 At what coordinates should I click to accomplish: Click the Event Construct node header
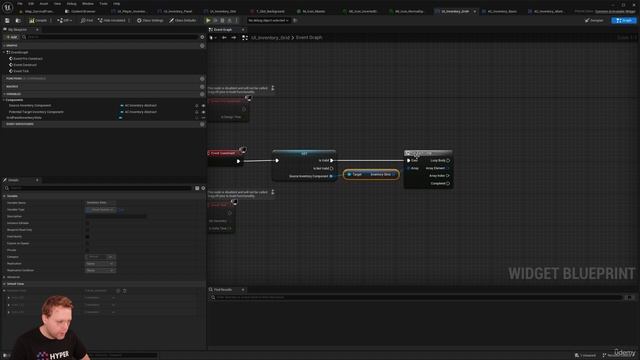tap(224, 153)
